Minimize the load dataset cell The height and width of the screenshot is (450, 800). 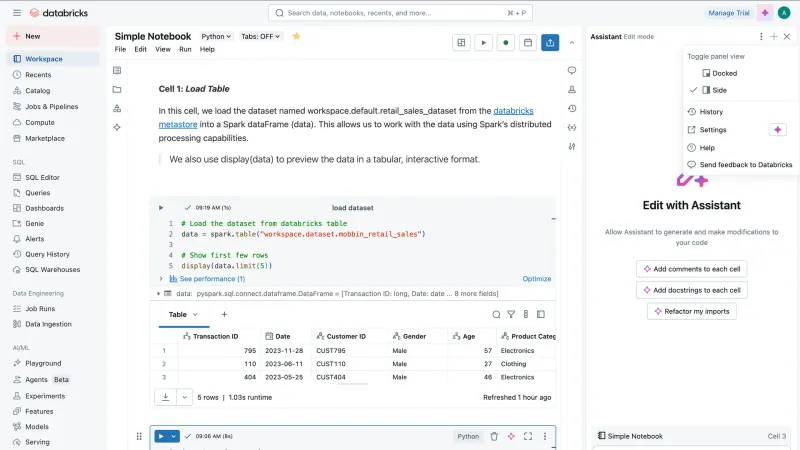tap(553, 219)
